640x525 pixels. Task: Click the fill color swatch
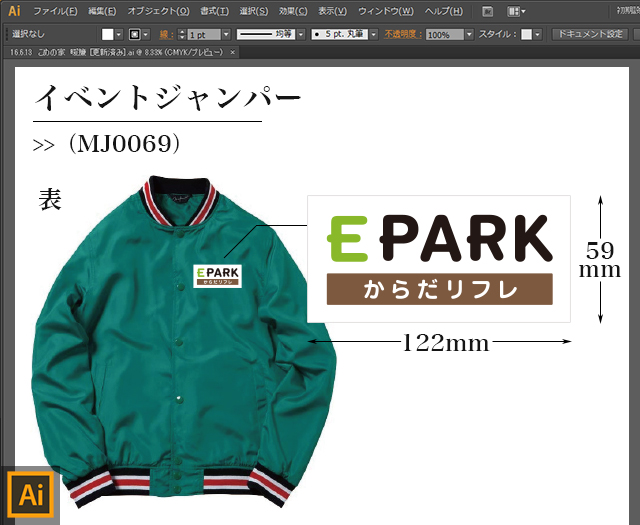point(107,34)
